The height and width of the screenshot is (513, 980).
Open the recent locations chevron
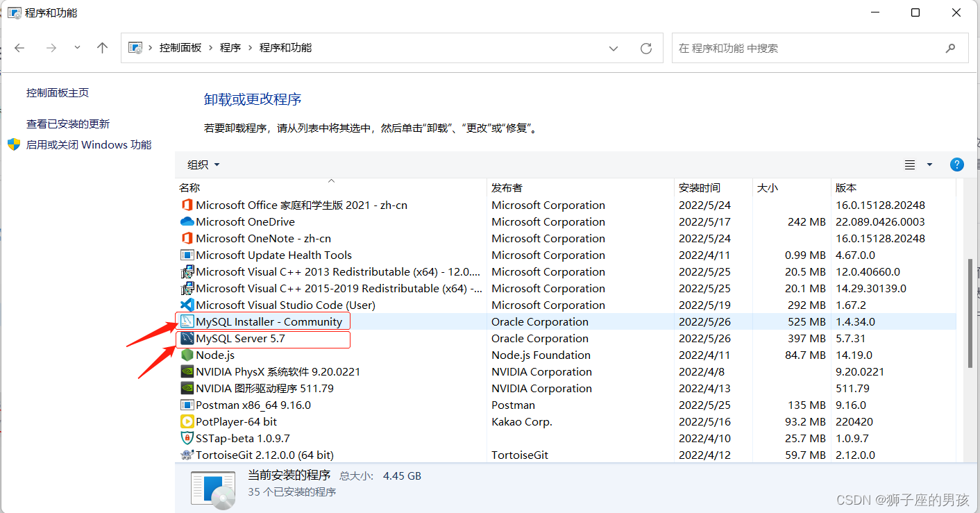(x=77, y=48)
